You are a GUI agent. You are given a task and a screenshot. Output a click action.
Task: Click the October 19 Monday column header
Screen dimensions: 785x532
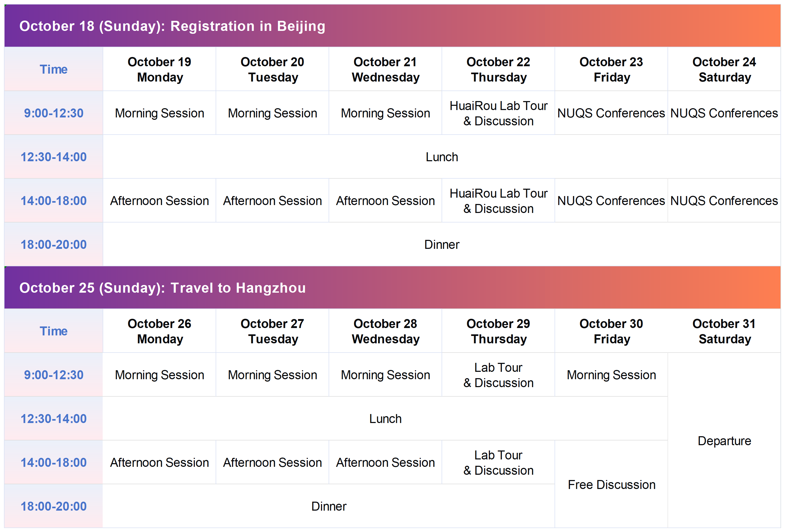(159, 69)
